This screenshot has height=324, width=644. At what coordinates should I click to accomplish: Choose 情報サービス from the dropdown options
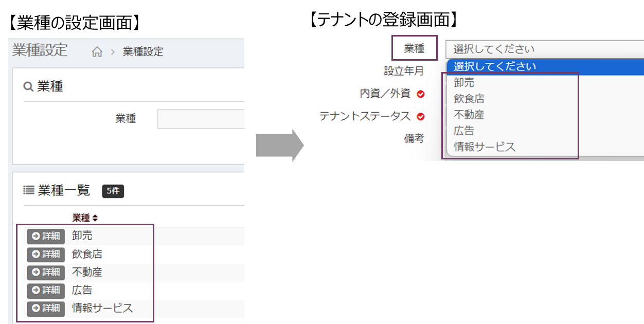pyautogui.click(x=484, y=147)
